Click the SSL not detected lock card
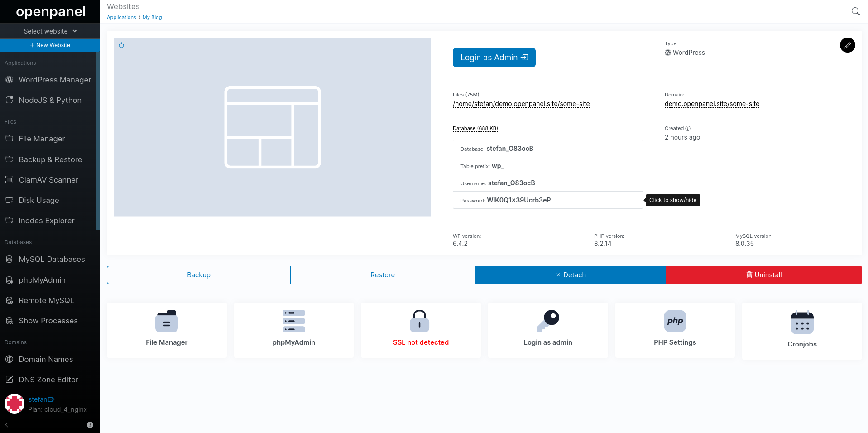868x433 pixels. click(421, 330)
